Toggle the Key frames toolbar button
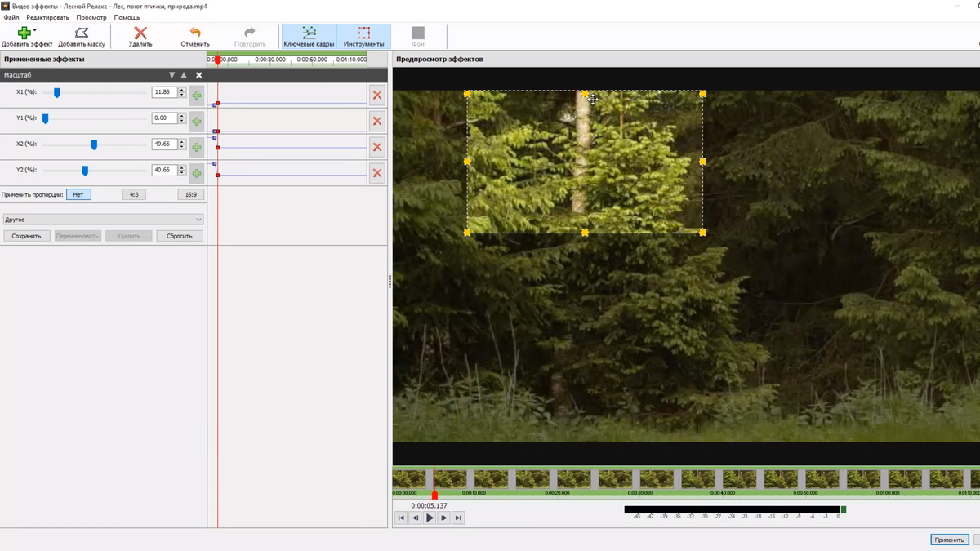Viewport: 980px width, 551px height. tap(309, 36)
